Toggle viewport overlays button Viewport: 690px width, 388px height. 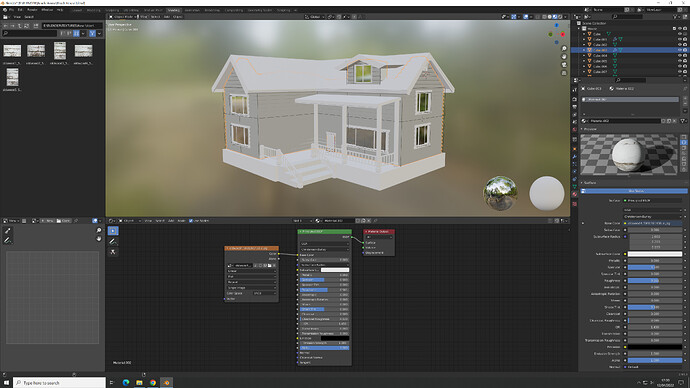pos(526,17)
